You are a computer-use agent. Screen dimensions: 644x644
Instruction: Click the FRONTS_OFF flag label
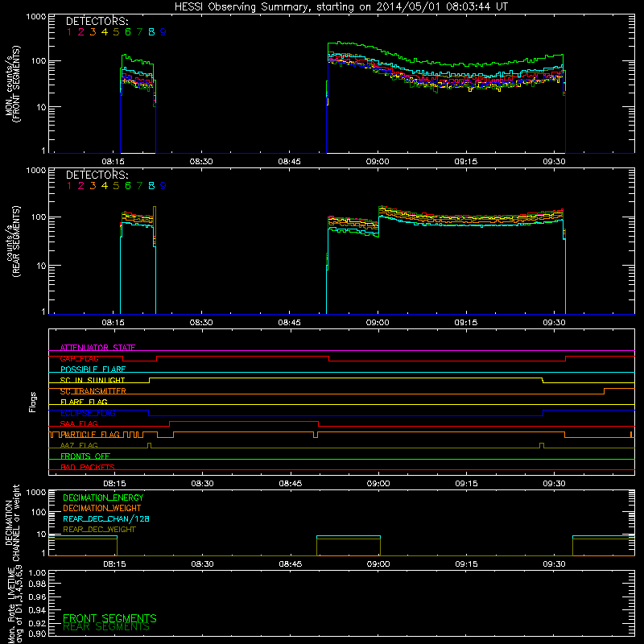85,456
